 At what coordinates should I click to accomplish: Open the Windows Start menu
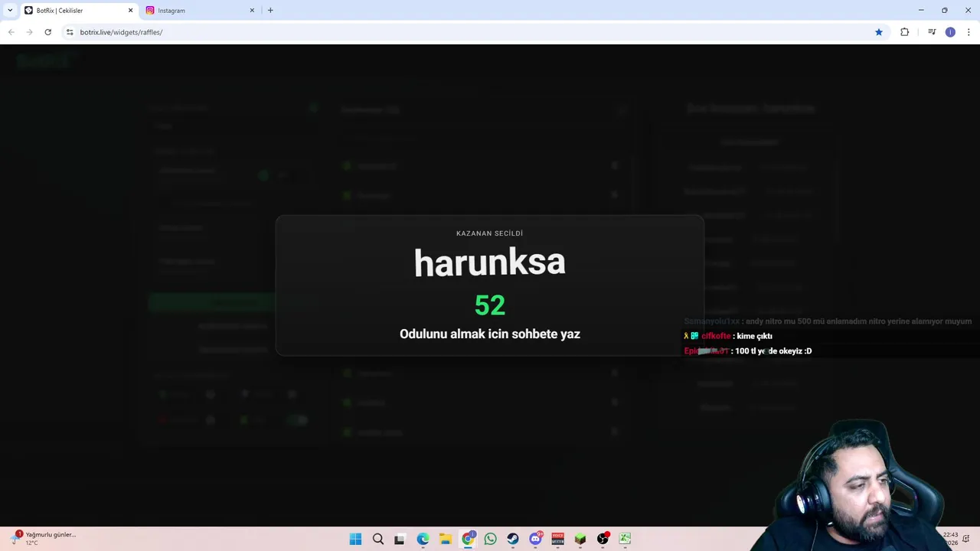coord(355,539)
